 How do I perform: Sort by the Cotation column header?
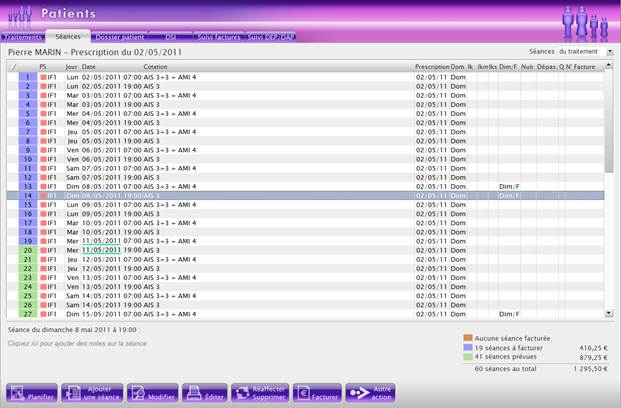[x=155, y=66]
